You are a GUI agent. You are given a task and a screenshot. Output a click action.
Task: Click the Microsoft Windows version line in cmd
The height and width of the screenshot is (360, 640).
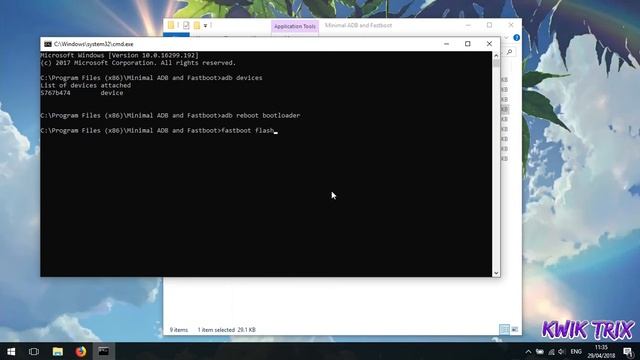click(119, 55)
